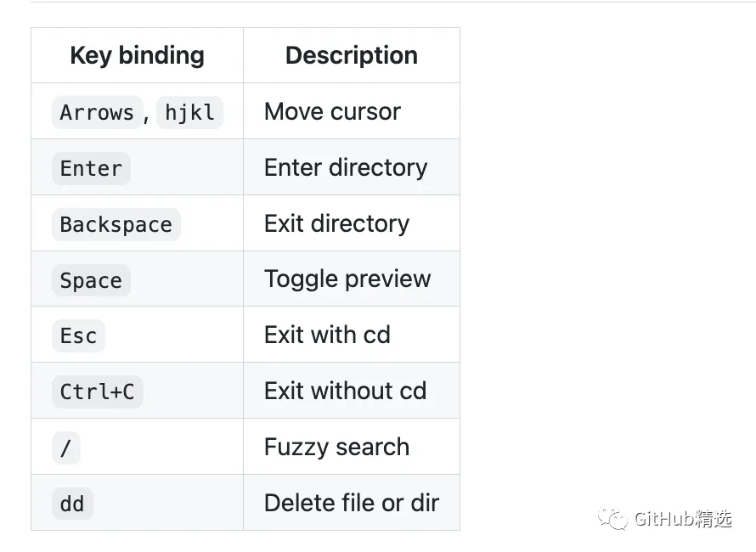This screenshot has width=756, height=552.
Task: Click the Backspace key code badge
Action: click(x=116, y=224)
